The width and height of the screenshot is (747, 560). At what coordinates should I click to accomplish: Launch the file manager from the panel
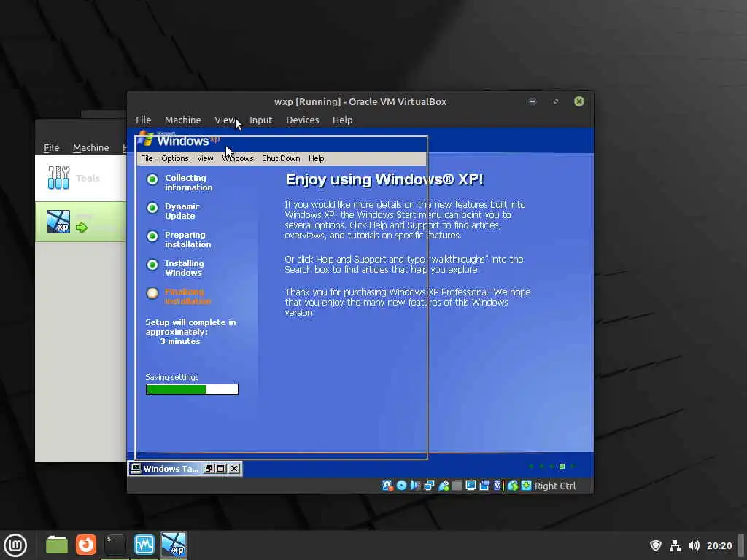point(57,545)
